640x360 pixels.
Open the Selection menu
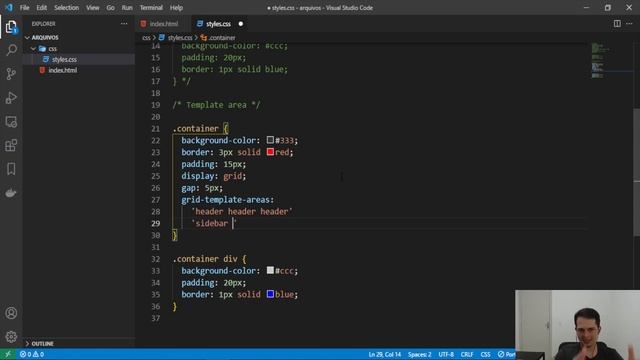click(x=67, y=7)
